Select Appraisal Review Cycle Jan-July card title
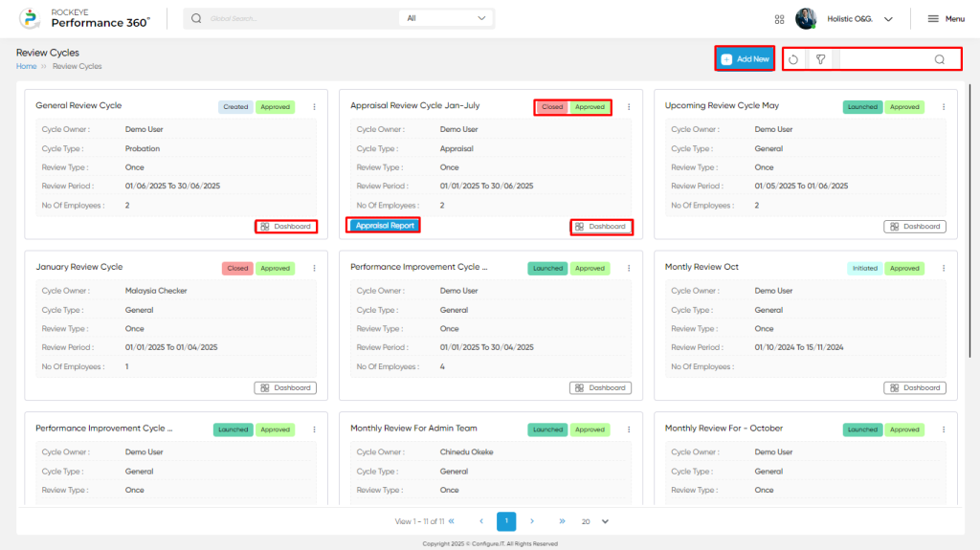The image size is (980, 550). (x=415, y=105)
